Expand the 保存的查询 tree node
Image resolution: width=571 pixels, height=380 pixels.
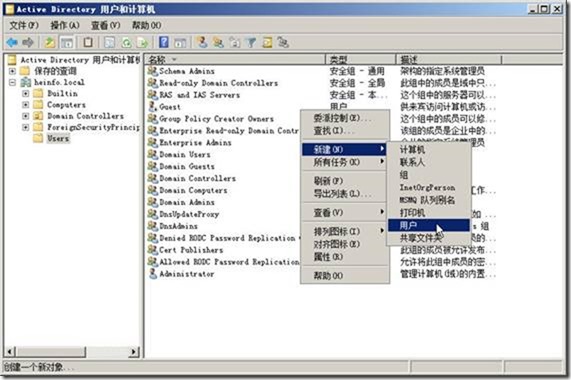coord(12,71)
